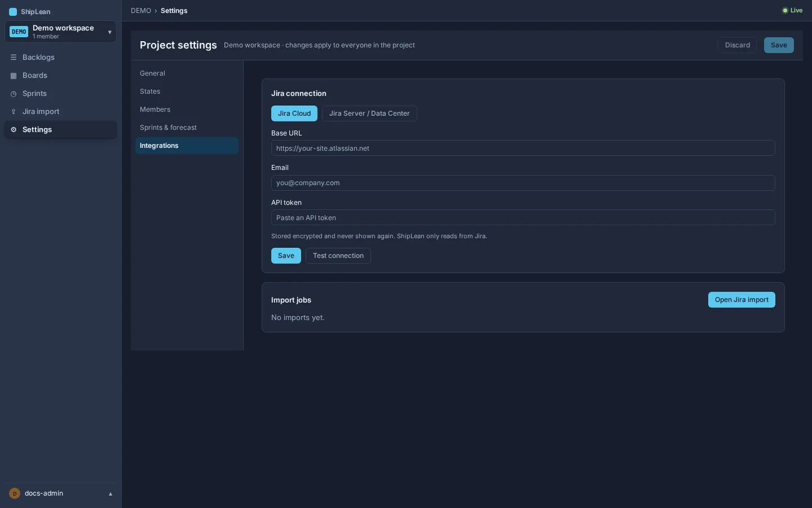812x508 pixels.
Task: Open the States settings tab
Action: 187,91
